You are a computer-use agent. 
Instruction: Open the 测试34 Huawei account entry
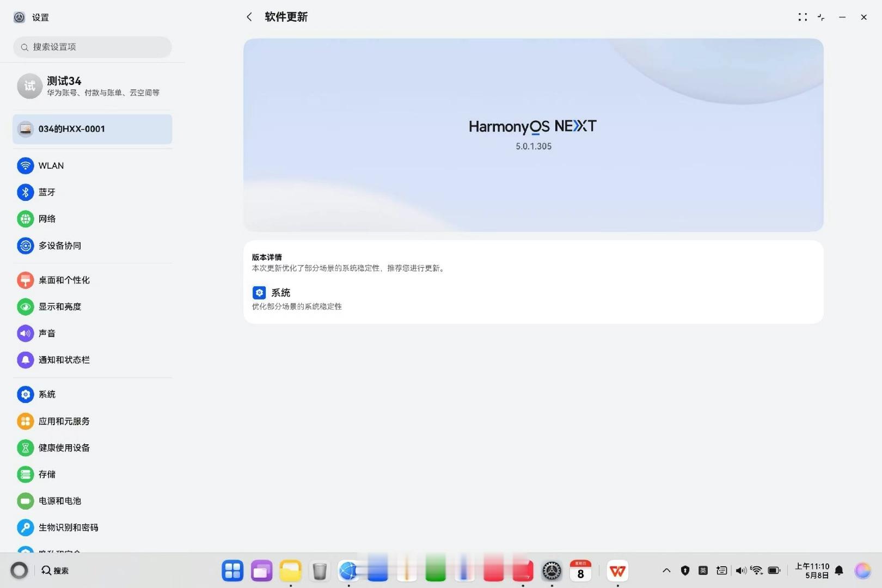pos(93,86)
